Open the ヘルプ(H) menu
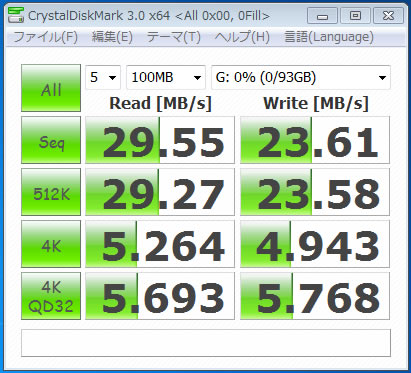411x373 pixels. (242, 37)
